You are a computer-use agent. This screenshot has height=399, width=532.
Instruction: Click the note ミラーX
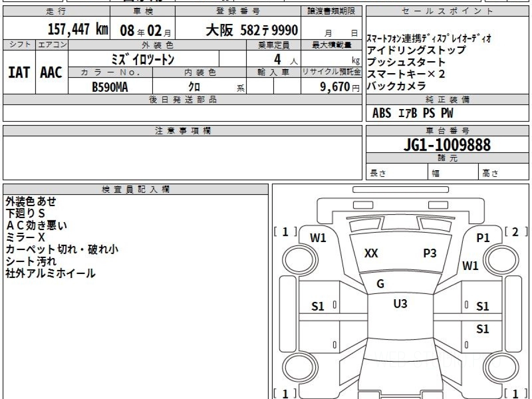(x=25, y=238)
